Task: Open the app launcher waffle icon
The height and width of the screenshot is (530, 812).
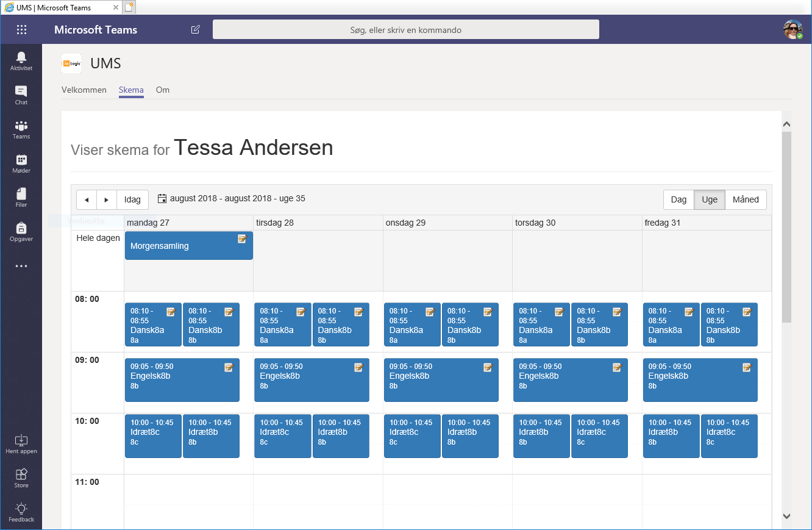Action: coord(21,29)
